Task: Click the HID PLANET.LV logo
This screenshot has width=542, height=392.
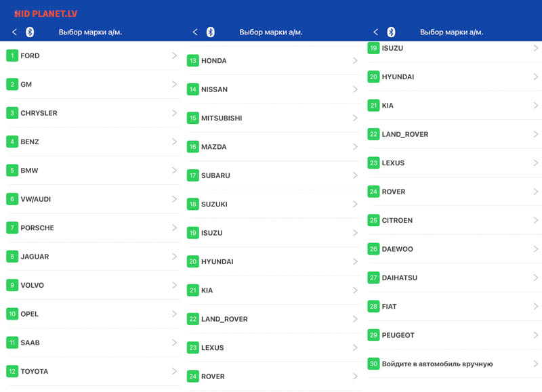Action: tap(45, 13)
